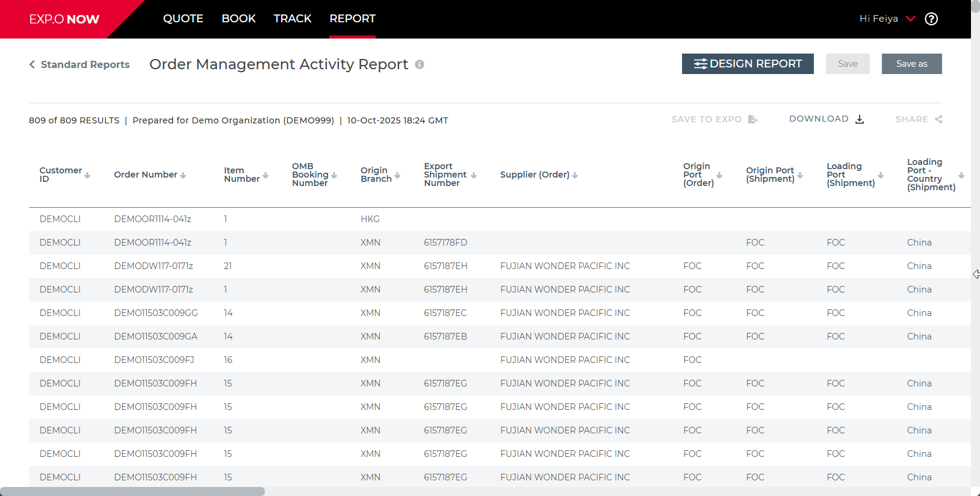Sort by Origin Branch column arrow
The image size is (980, 496).
(x=397, y=175)
